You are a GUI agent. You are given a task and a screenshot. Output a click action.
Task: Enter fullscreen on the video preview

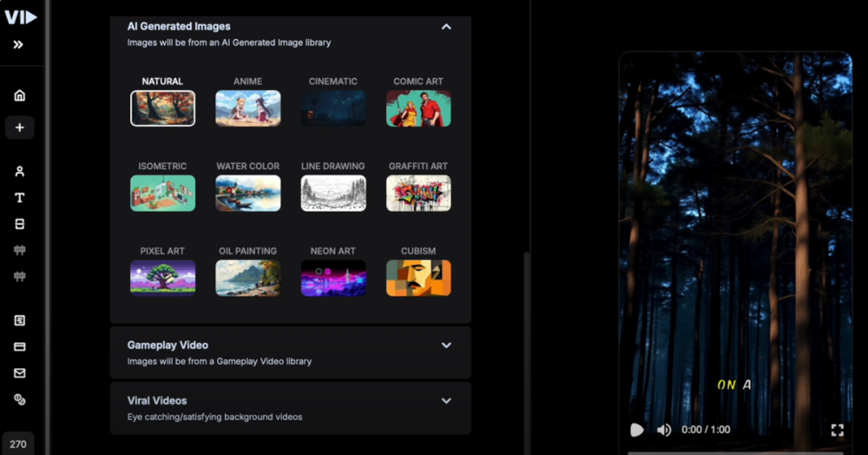click(837, 430)
